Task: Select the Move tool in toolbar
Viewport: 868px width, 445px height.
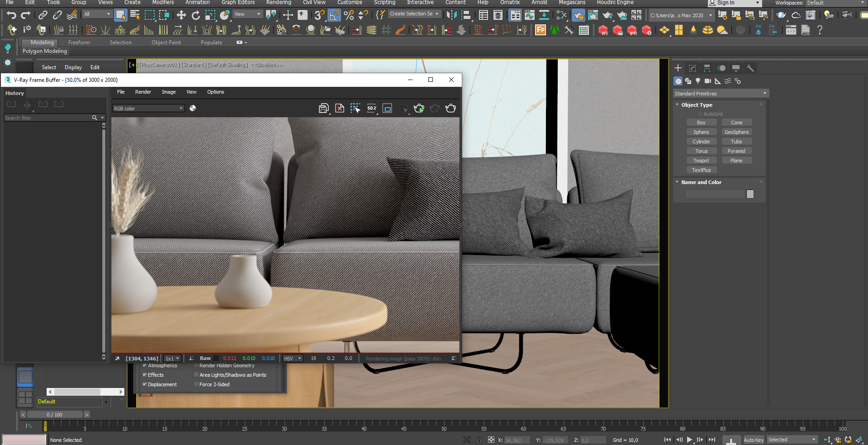Action: click(x=181, y=15)
